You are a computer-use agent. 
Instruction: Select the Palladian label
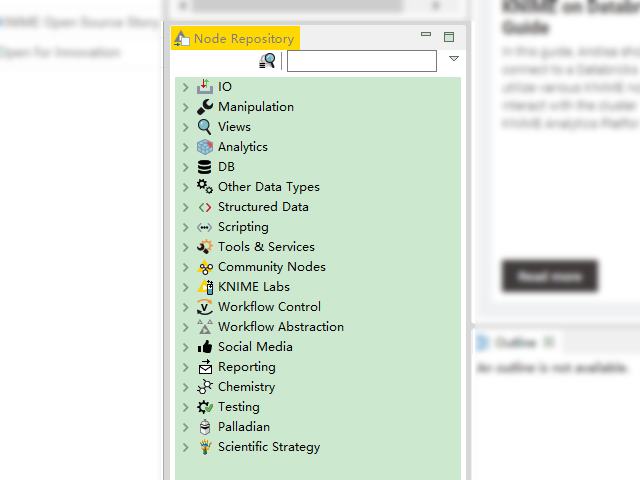pos(244,427)
